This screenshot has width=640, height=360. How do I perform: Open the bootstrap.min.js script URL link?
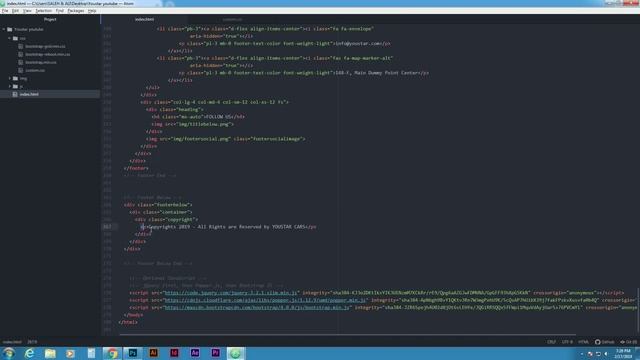click(x=257, y=307)
